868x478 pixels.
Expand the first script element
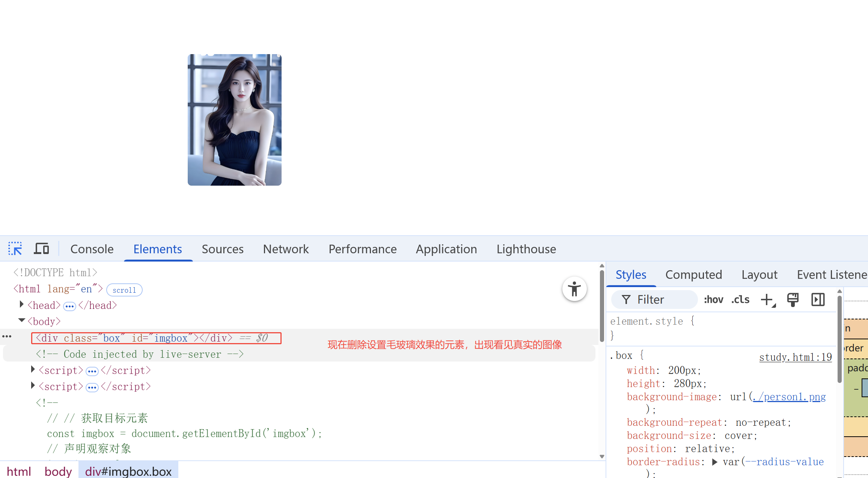click(33, 369)
